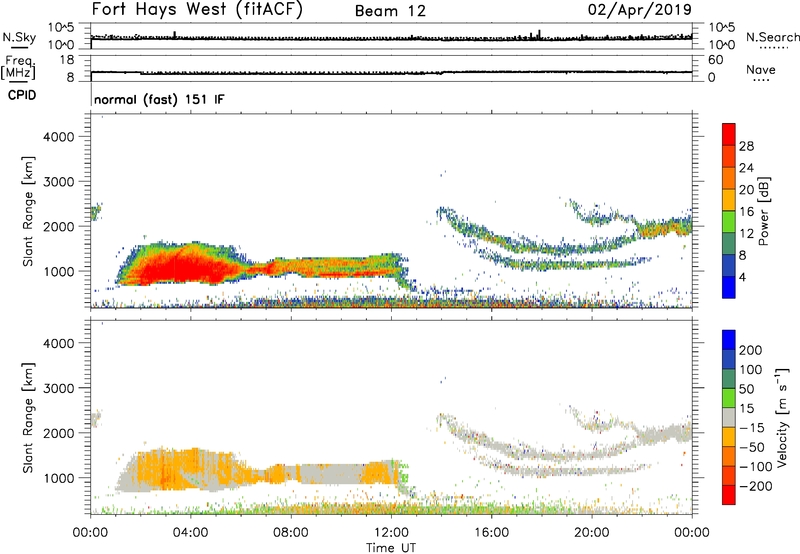Click the "CPID" row label
The image size is (800, 554).
click(x=22, y=95)
